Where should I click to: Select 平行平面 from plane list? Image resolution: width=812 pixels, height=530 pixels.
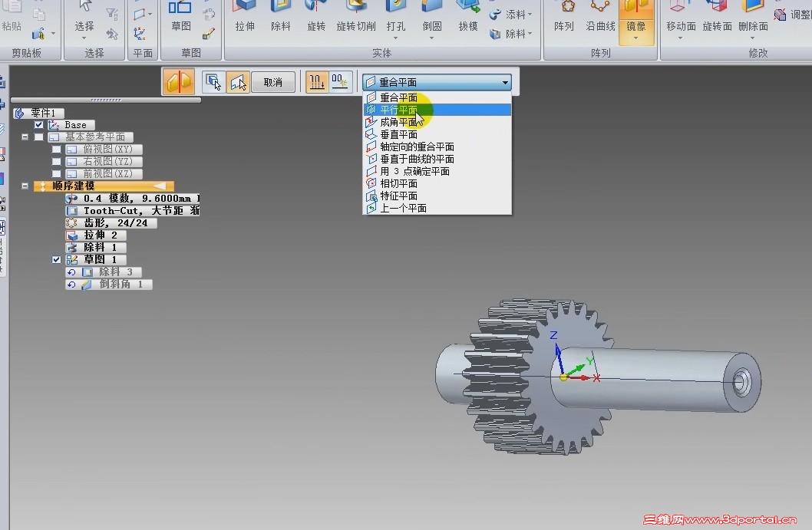pos(437,110)
